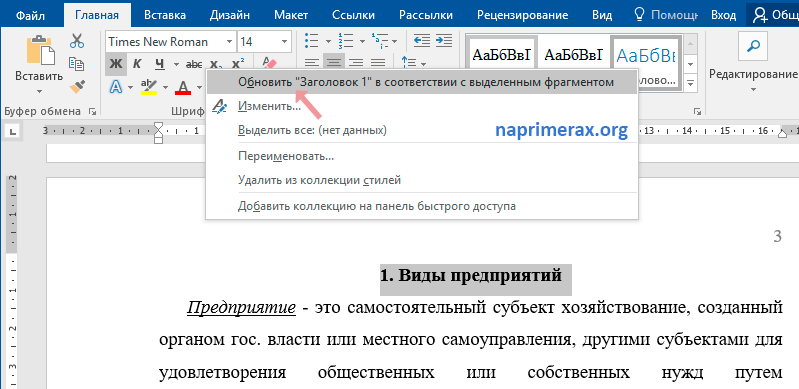Switch to the Рецензирование tab

[522, 15]
